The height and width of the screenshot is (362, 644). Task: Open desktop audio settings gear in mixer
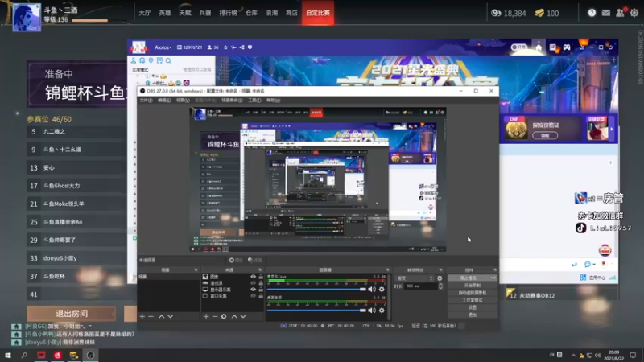[382, 311]
